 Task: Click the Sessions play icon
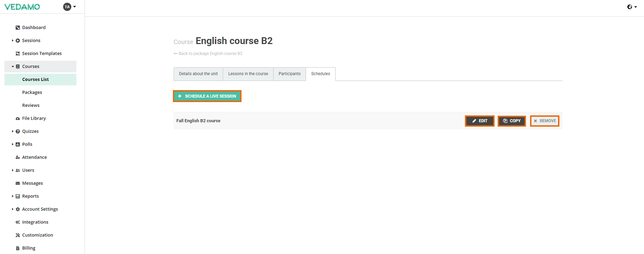coord(18,41)
